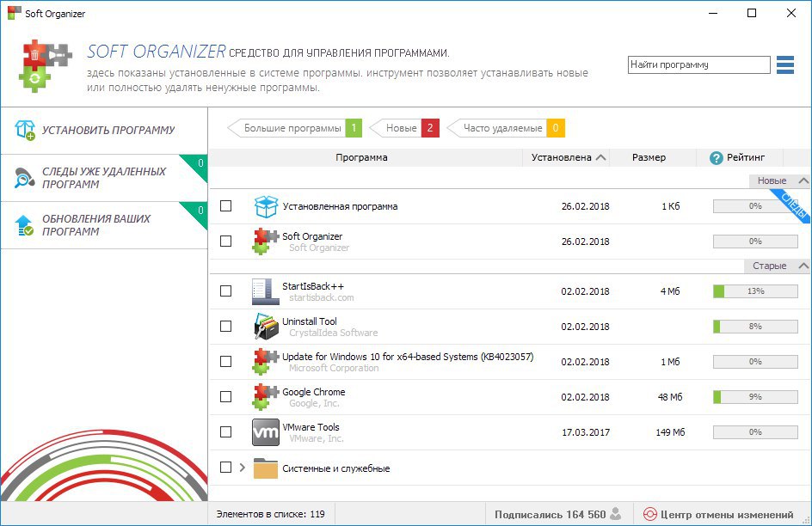Click the Google Chrome row puzzle icon

[x=266, y=397]
